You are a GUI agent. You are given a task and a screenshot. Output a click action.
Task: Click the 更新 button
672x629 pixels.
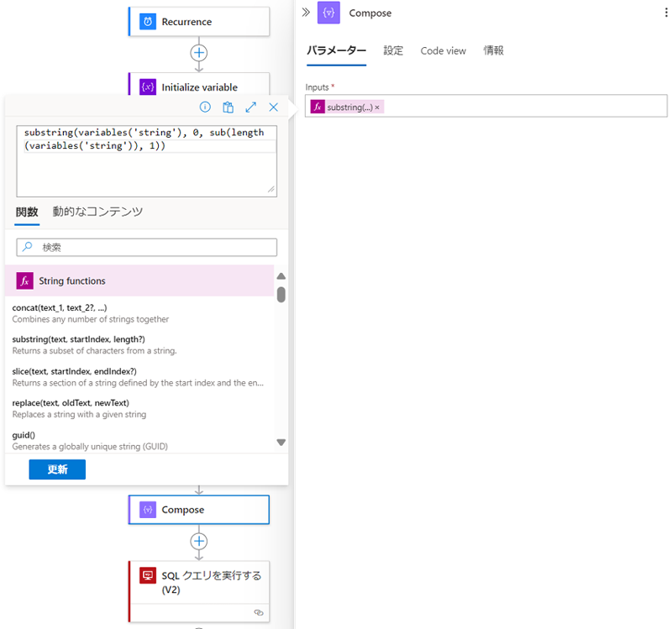click(57, 469)
